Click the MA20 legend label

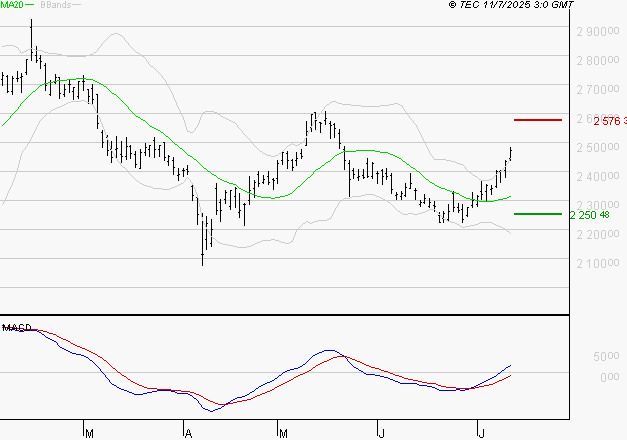coord(12,5)
